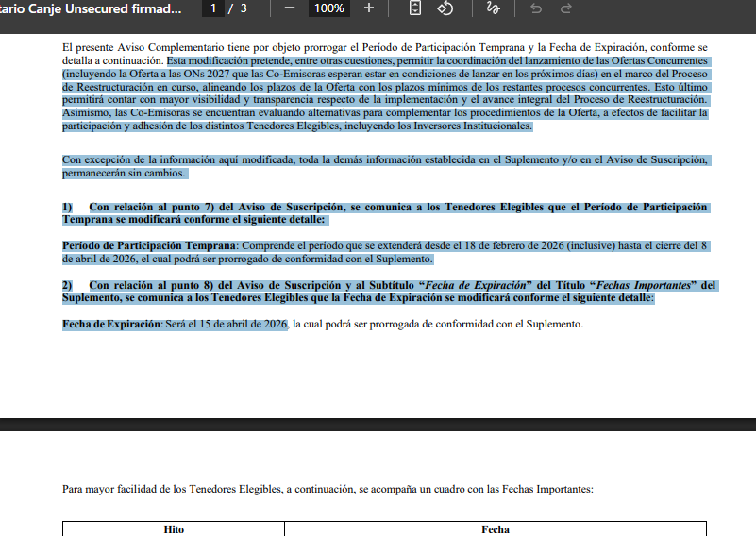Viewport: 756px width, 536px height.
Task: Click the 'Hito' table header cell
Action: (174, 529)
